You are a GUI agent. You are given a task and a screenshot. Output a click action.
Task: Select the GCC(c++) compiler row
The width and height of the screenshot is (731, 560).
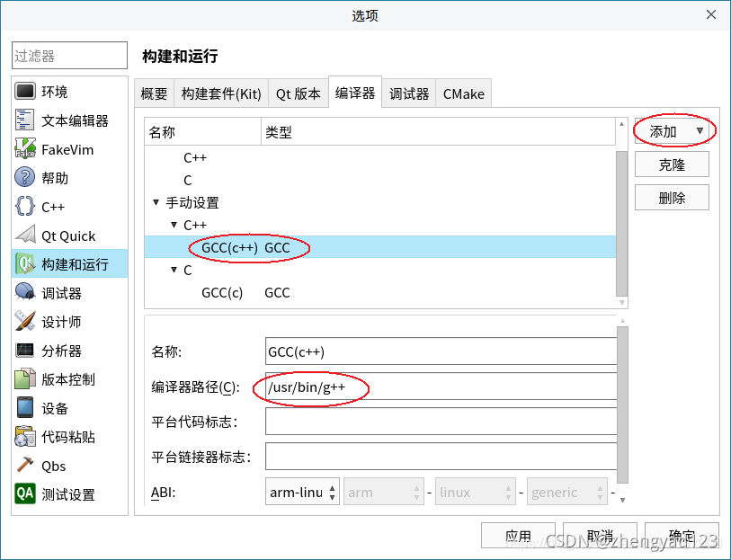[380, 247]
